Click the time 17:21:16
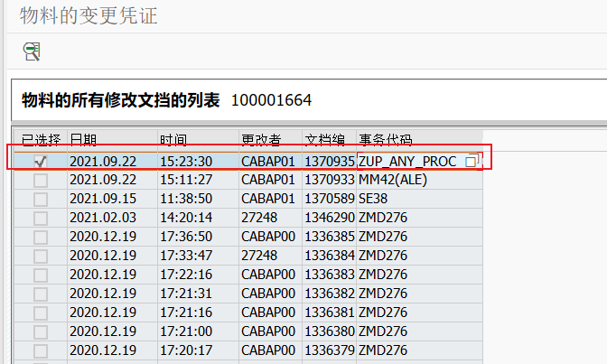The width and height of the screenshot is (607, 364). click(186, 313)
